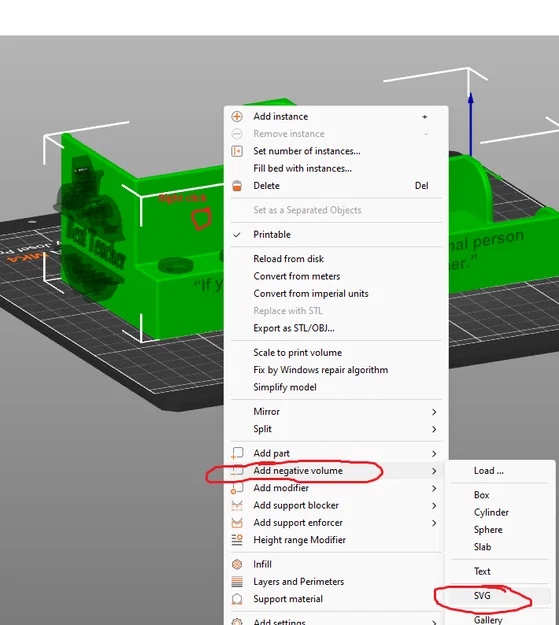The image size is (559, 625).
Task: Click the Delete trash can icon
Action: [x=237, y=186]
